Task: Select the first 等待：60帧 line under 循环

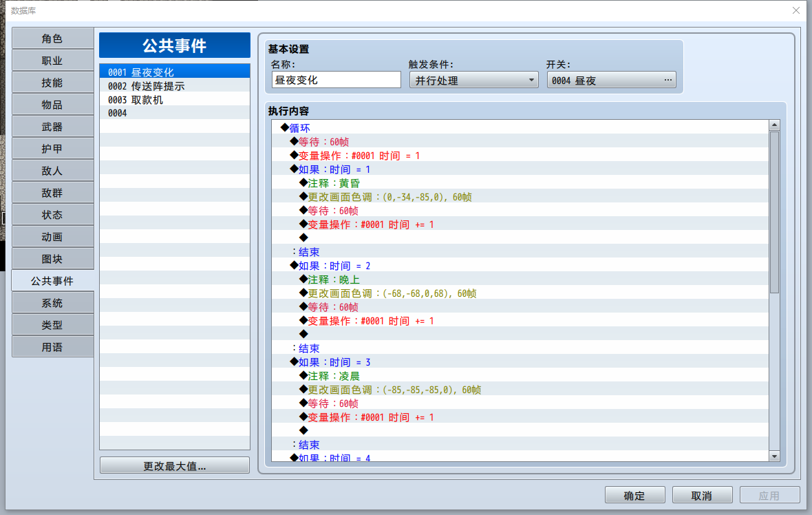Action: (520, 141)
